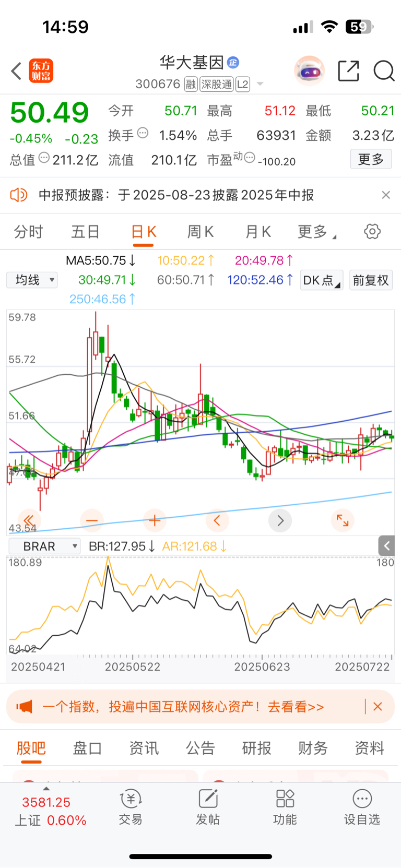
Task: Tap the 120:52.46 moving average value
Action: (260, 280)
